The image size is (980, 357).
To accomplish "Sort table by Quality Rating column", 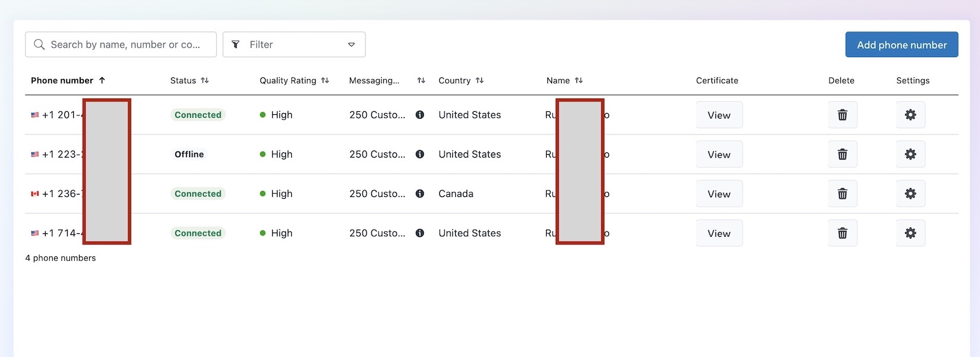I will (325, 80).
